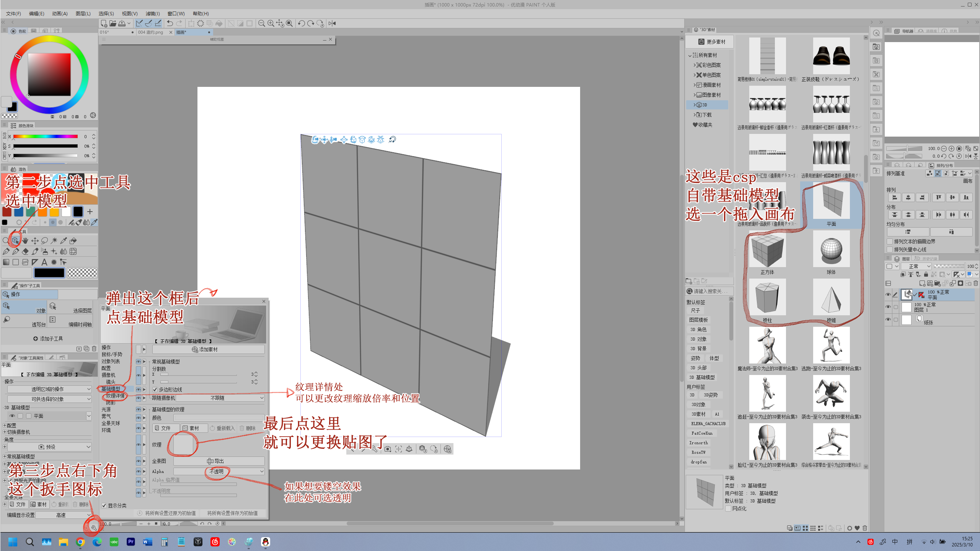Screen dimensions: 980x551
Task: Expand the 彩色图案 material folder
Action: (x=695, y=65)
